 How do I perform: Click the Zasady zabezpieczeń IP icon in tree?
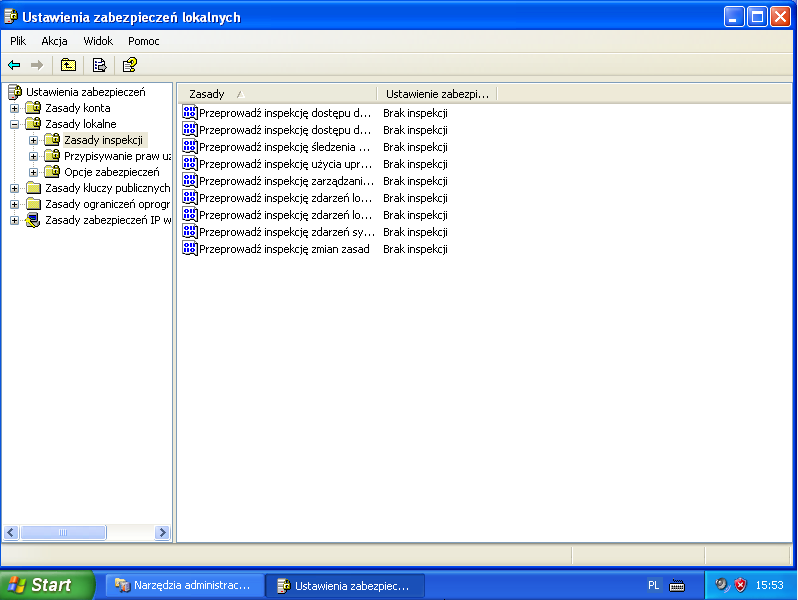(33, 220)
